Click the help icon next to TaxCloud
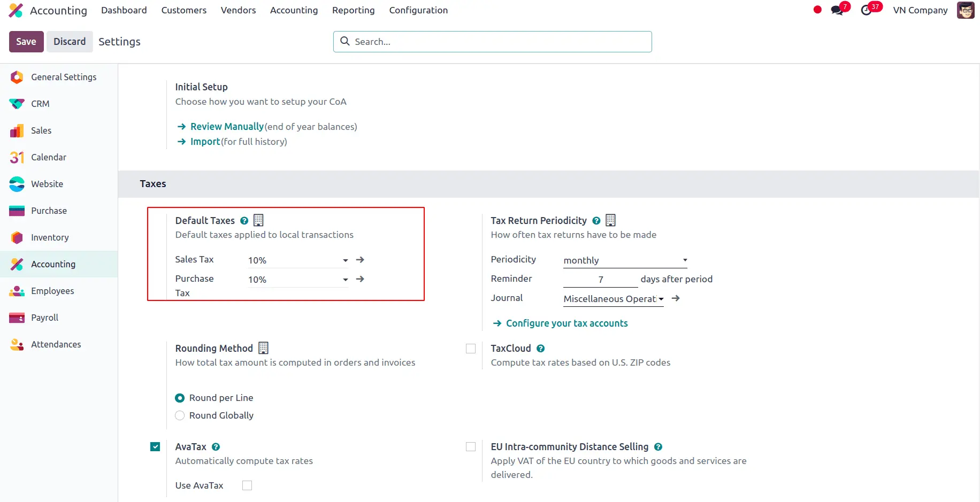The height and width of the screenshot is (502, 980). pyautogui.click(x=541, y=349)
